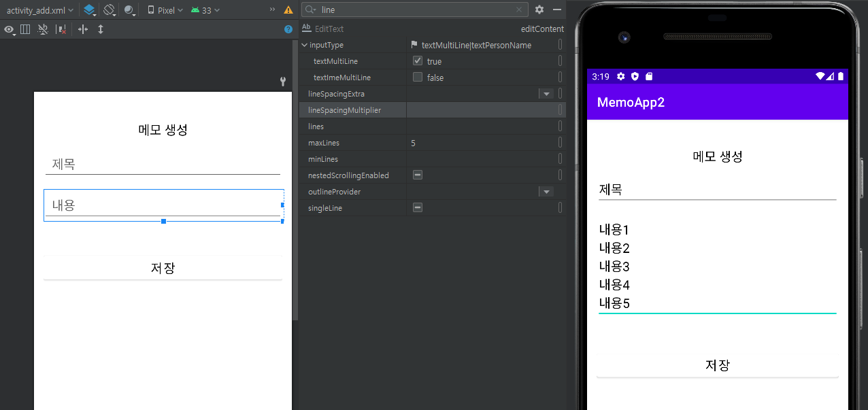
Task: Open the Pixel device selector
Action: 165,10
